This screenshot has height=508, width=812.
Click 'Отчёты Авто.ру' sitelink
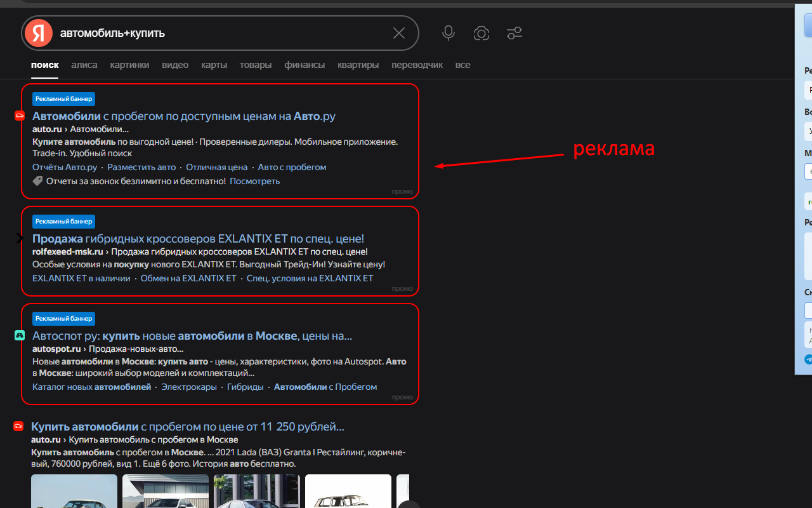click(65, 167)
